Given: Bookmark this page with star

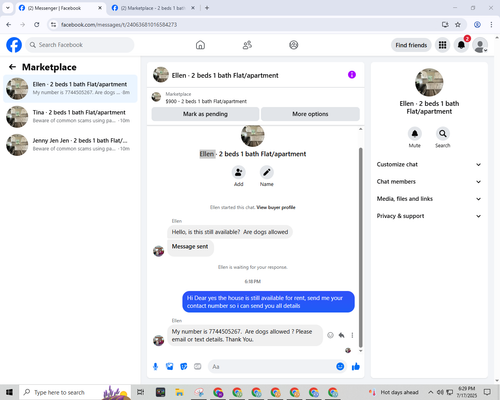Looking at the screenshot, I should pyautogui.click(x=458, y=25).
